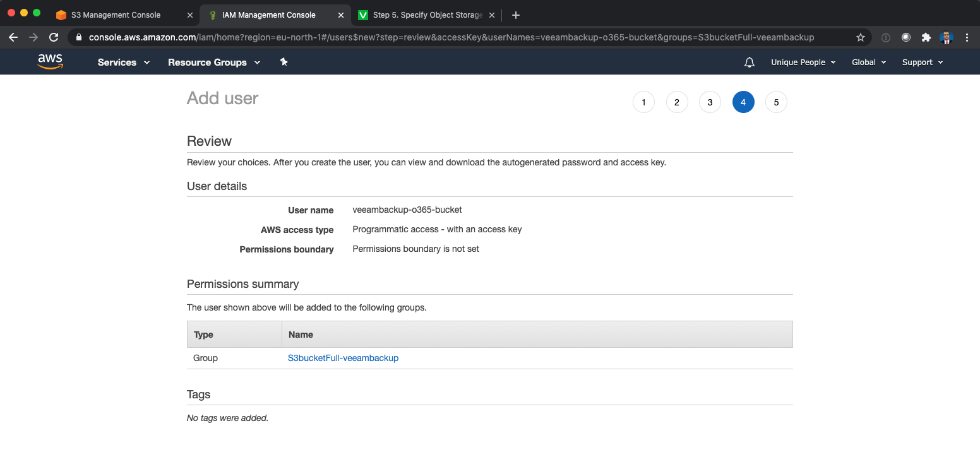The width and height of the screenshot is (980, 457).
Task: Open the S3bucketFull-veeambackup group link
Action: click(343, 358)
